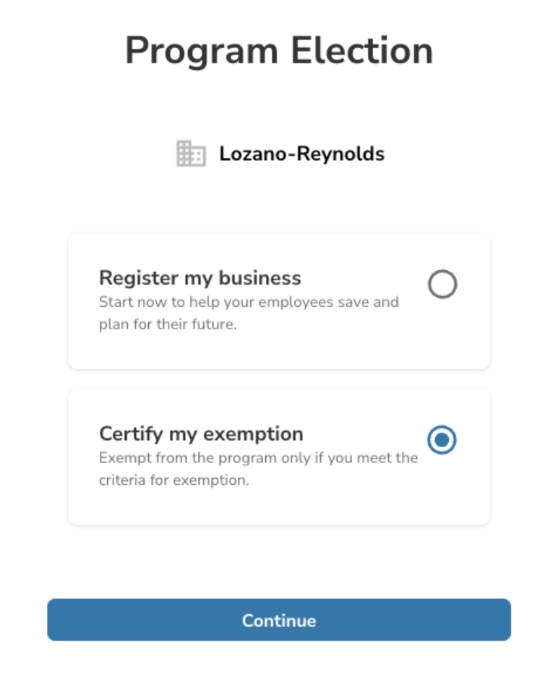Pick the Certify my exemption option card

click(279, 457)
